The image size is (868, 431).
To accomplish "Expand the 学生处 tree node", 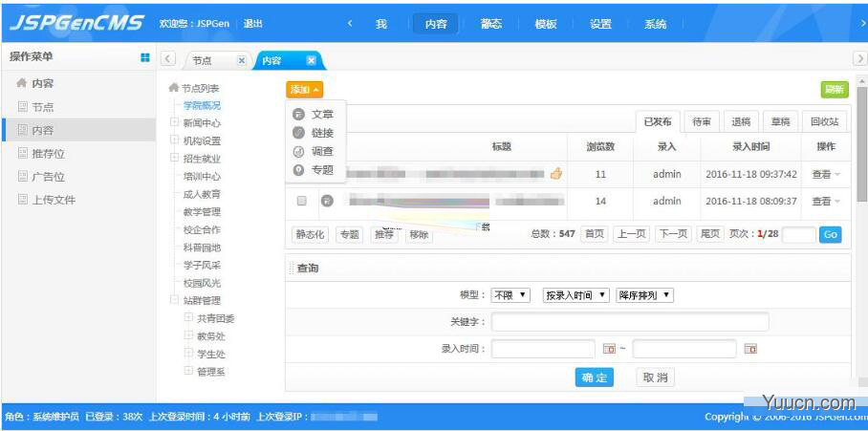I will 188,353.
